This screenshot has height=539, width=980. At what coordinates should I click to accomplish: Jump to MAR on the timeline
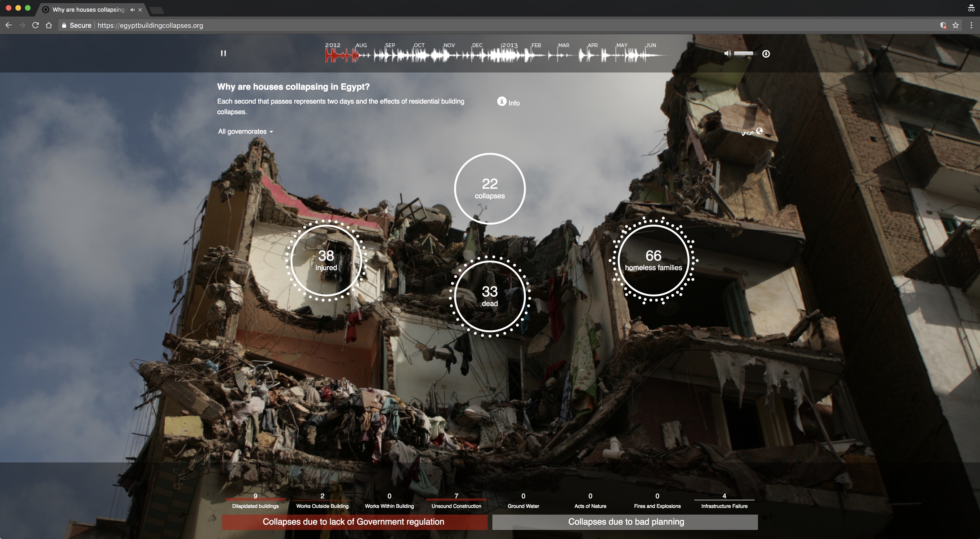[x=563, y=45]
